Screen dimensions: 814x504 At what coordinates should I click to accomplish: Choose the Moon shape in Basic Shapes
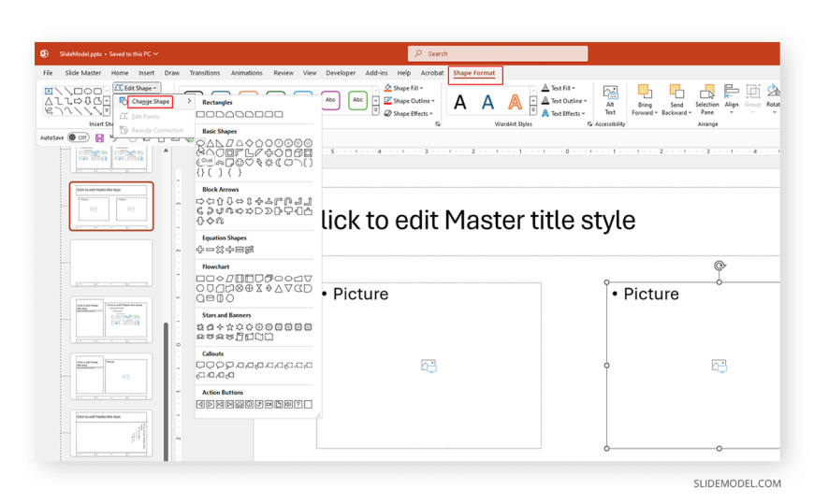pos(279,163)
